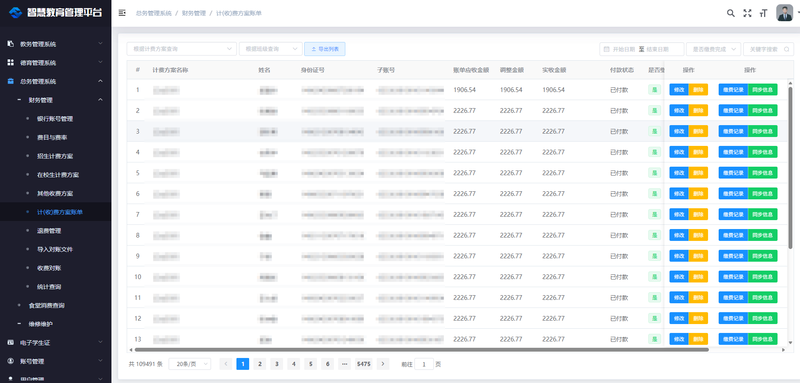This screenshot has height=383, width=800.
Task: Click 删除 button in row 2
Action: 698,111
